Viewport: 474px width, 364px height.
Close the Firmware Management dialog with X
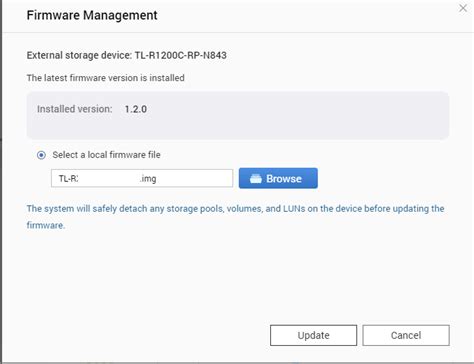[x=463, y=8]
